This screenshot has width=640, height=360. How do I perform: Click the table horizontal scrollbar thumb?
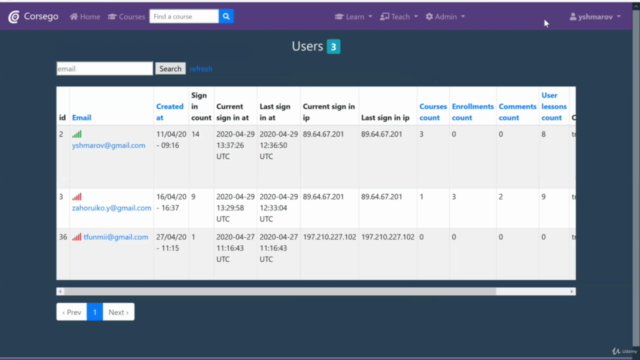[280, 291]
